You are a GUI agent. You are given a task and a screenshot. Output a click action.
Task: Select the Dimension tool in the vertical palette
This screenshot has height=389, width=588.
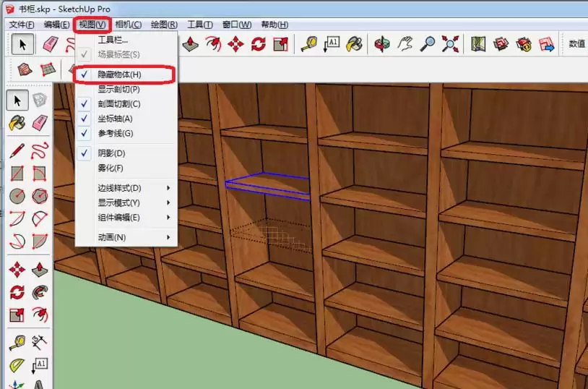coord(40,343)
